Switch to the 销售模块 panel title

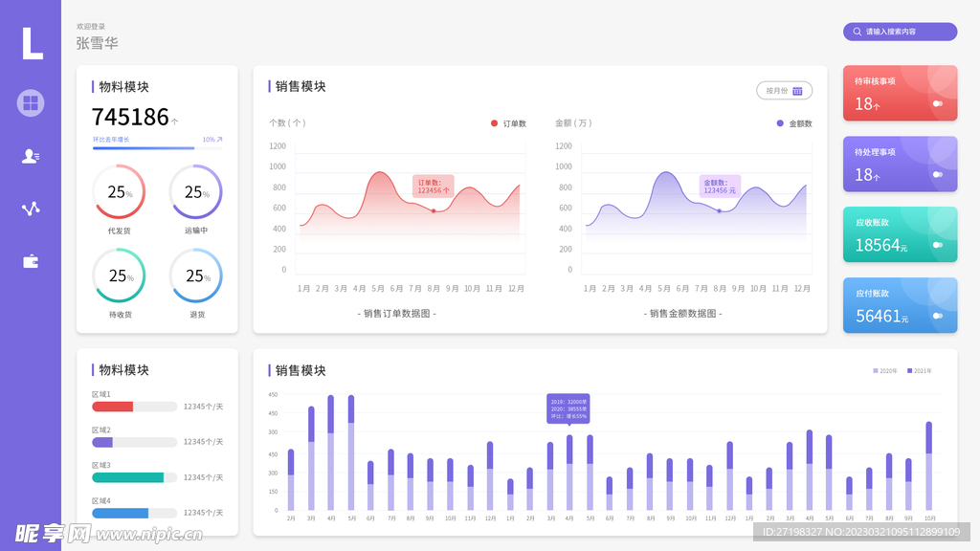coord(298,86)
